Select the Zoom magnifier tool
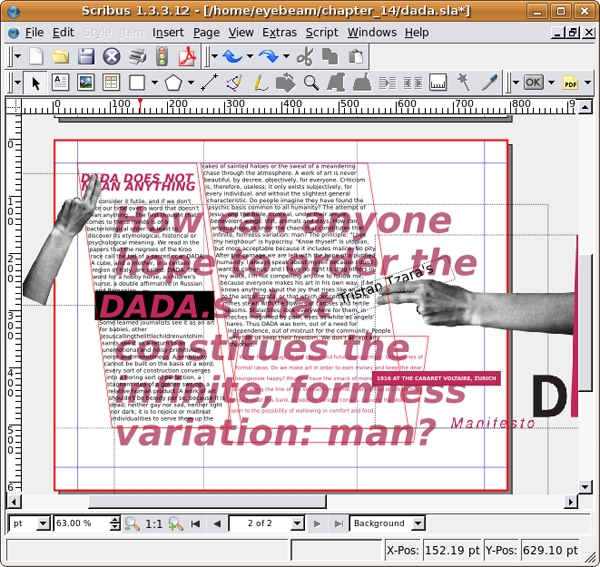600x567 pixels. (311, 83)
